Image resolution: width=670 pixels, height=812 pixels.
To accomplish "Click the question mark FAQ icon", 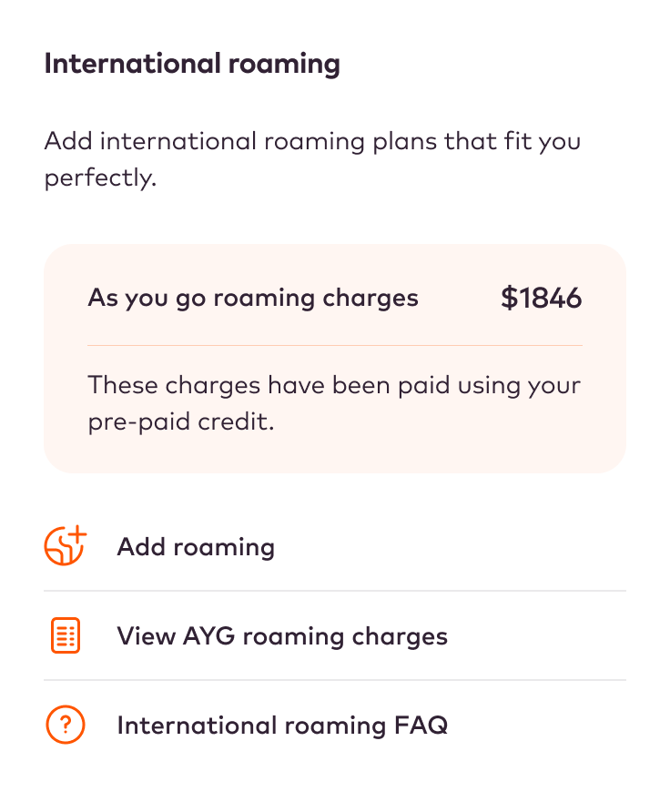I will click(x=65, y=726).
